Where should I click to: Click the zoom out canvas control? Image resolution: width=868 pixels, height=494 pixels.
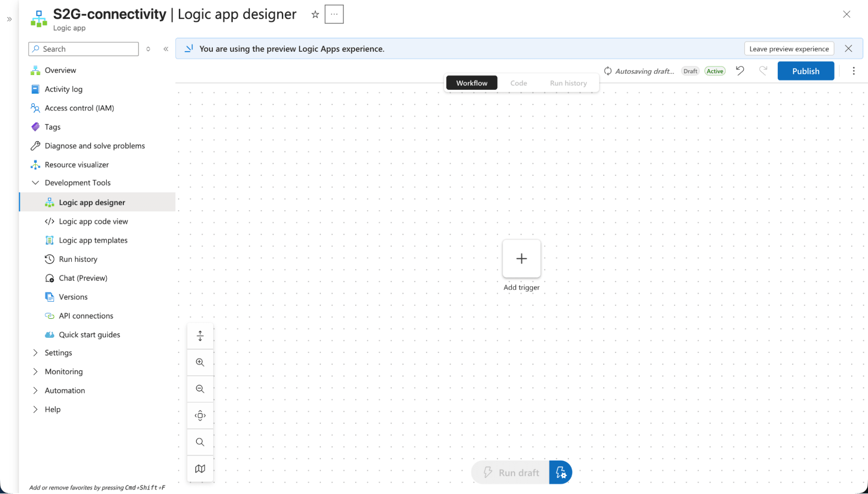200,389
